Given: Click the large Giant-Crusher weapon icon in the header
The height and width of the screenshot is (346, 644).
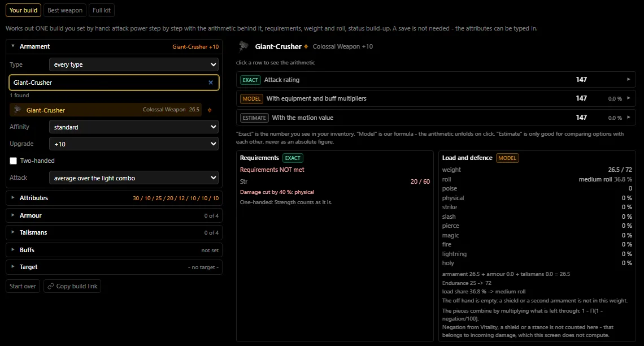Looking at the screenshot, I should click(x=243, y=46).
